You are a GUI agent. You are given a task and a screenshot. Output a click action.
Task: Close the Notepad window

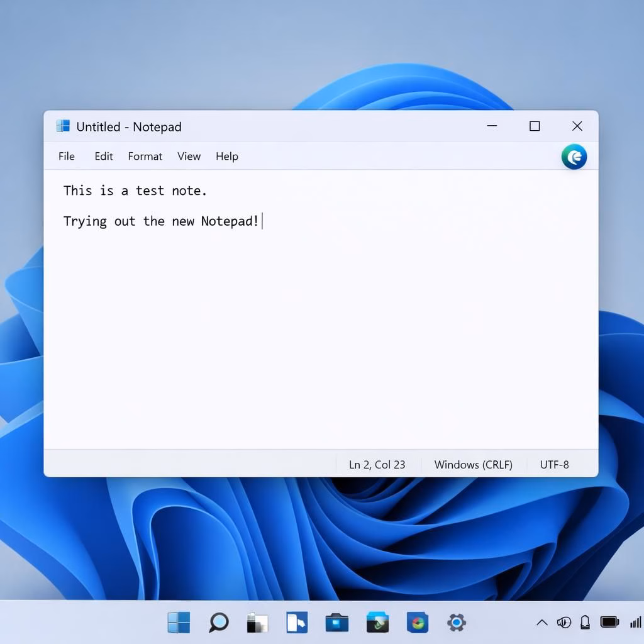coord(577,126)
